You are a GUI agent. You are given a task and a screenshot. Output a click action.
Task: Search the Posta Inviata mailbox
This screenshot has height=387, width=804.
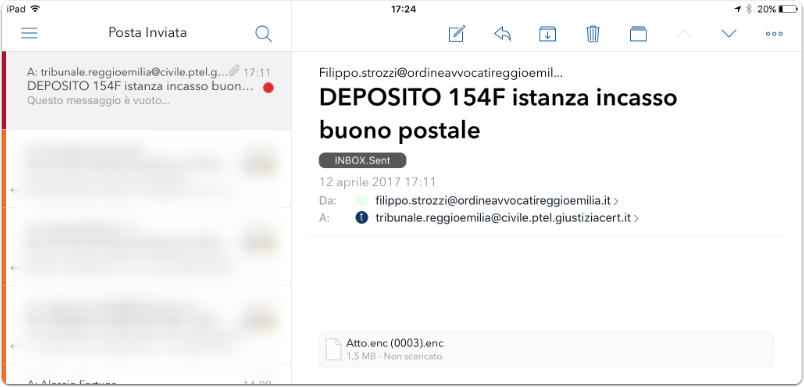264,34
